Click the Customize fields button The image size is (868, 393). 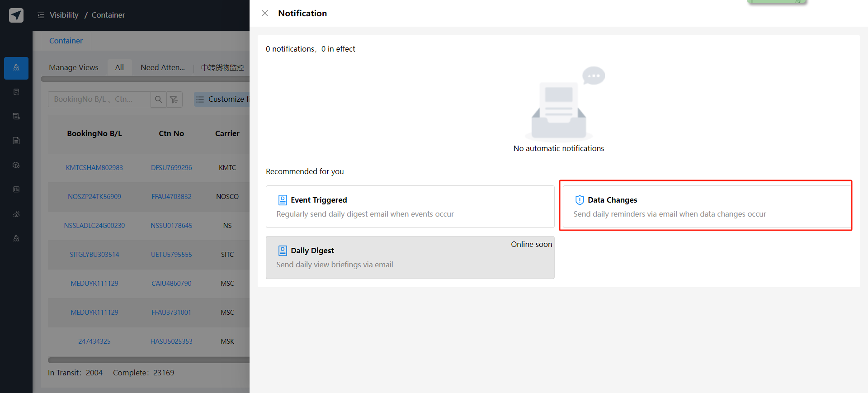pos(222,99)
